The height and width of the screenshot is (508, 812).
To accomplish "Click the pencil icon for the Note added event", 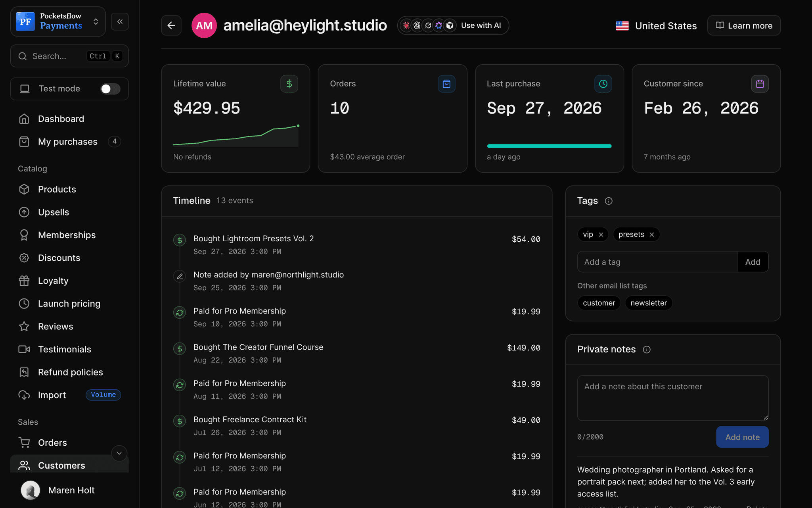I will click(x=180, y=276).
